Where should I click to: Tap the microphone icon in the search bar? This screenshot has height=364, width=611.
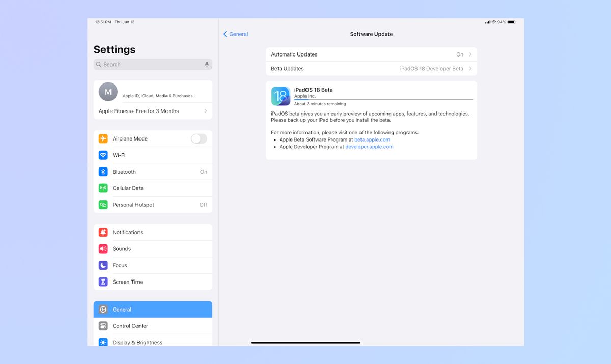pyautogui.click(x=207, y=64)
